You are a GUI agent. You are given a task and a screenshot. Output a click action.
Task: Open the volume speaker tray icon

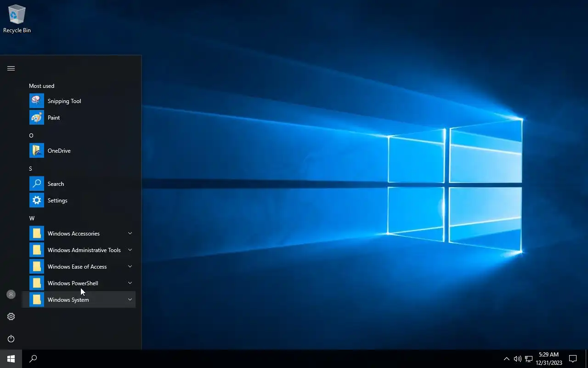pyautogui.click(x=517, y=359)
